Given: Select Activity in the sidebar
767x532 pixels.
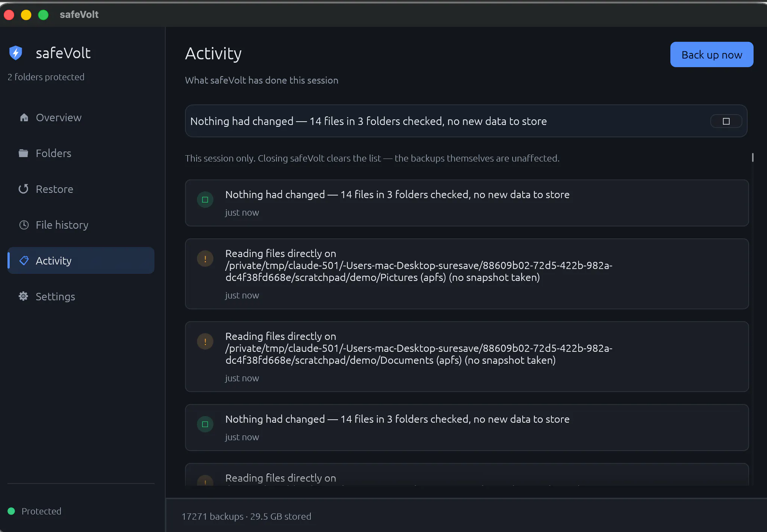Looking at the screenshot, I should 81,260.
